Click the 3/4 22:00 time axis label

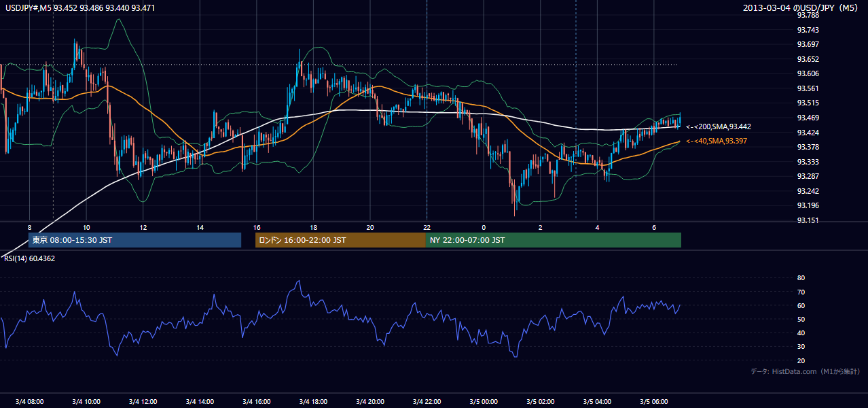427,401
